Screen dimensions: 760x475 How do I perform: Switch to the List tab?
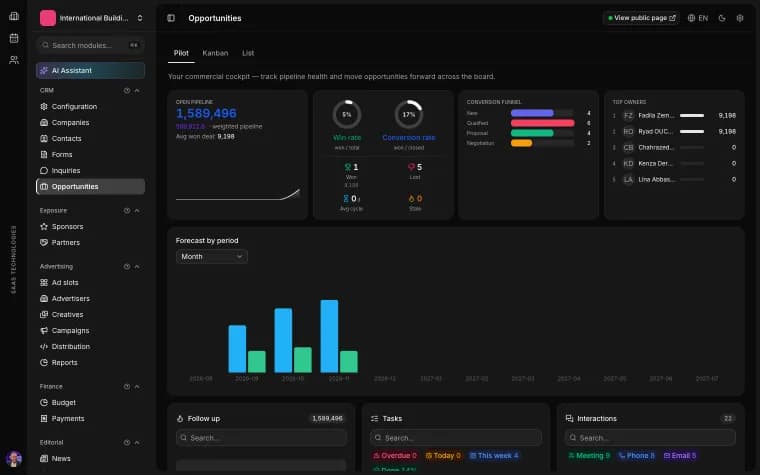pos(248,53)
